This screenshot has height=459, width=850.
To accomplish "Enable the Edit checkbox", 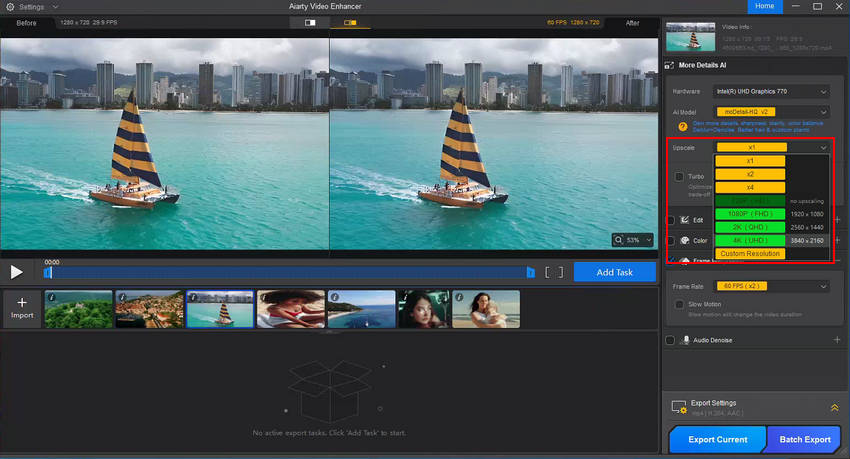I will (671, 221).
